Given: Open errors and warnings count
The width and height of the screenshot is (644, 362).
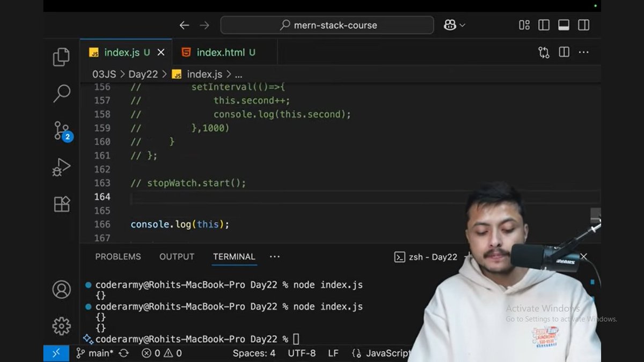Looking at the screenshot, I should [162, 353].
